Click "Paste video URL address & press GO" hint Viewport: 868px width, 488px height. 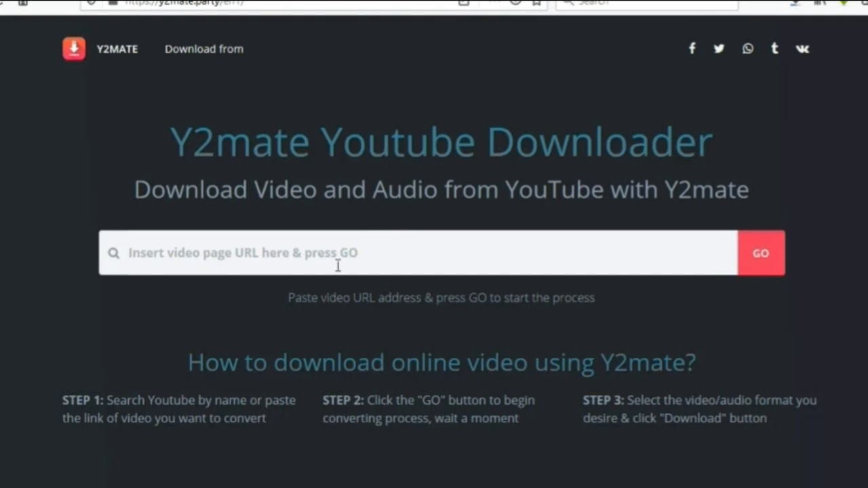tap(441, 298)
